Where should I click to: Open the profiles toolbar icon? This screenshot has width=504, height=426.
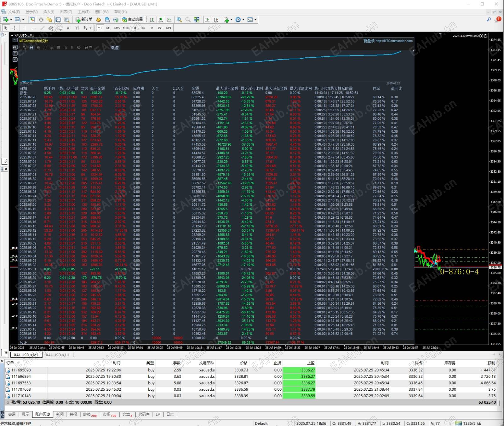[x=18, y=20]
